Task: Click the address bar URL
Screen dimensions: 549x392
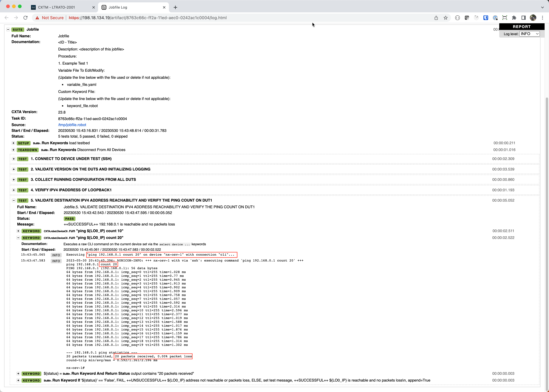Action: pos(148,18)
